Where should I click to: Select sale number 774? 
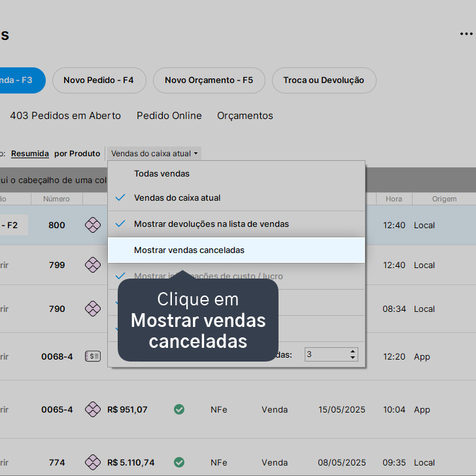[x=57, y=462]
